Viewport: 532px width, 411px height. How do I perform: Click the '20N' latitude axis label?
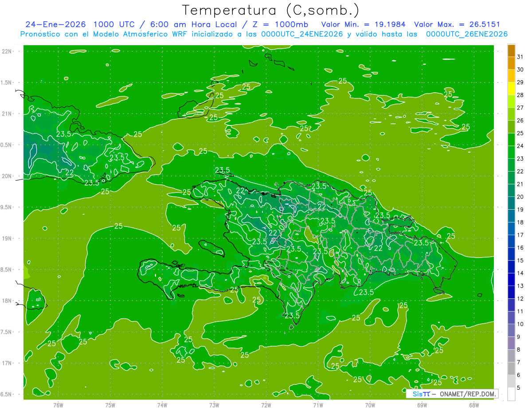coord(7,176)
